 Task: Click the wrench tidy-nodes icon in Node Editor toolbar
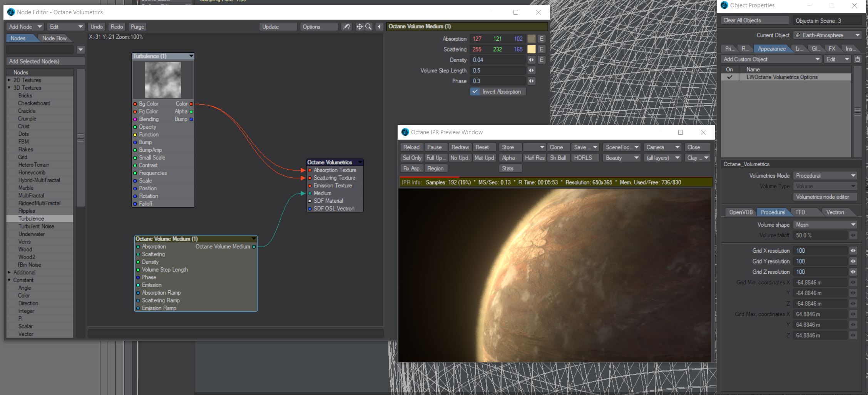point(346,27)
